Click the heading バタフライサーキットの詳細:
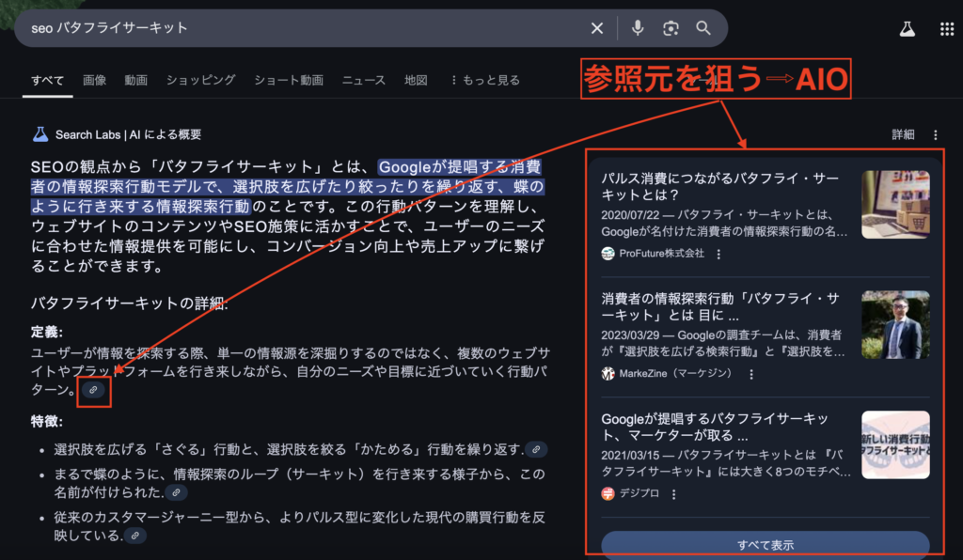The height and width of the screenshot is (560, 963). (x=130, y=303)
